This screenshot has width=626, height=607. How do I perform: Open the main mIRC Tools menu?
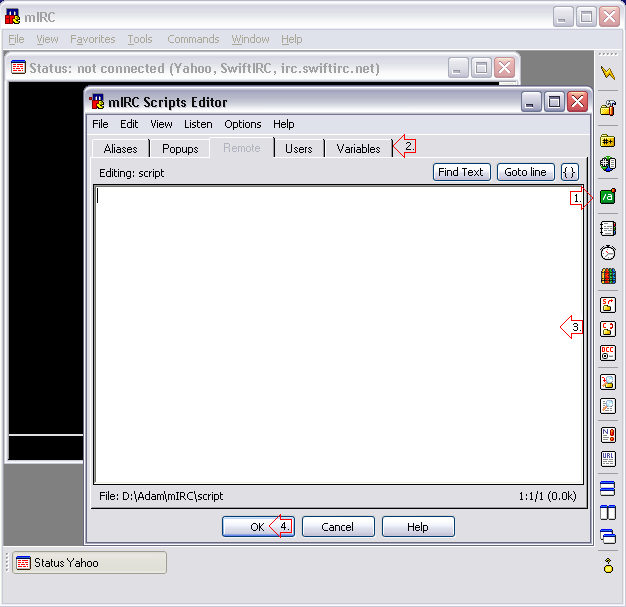[140, 39]
